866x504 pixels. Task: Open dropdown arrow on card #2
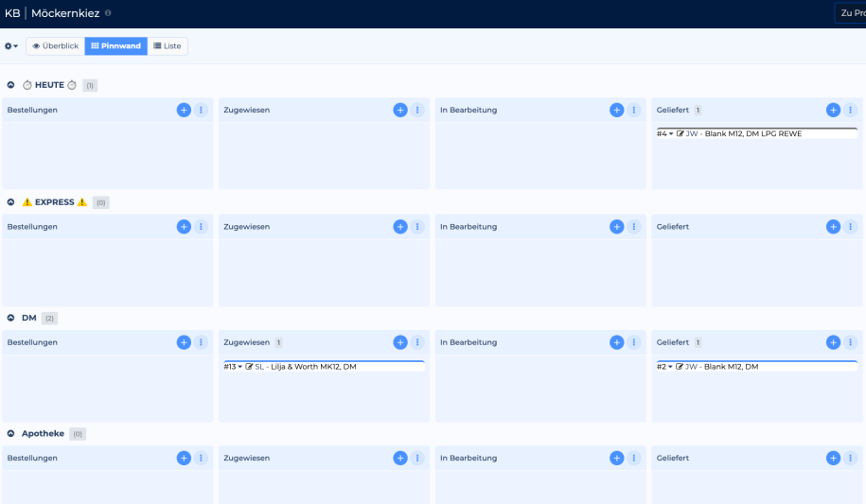tap(670, 367)
